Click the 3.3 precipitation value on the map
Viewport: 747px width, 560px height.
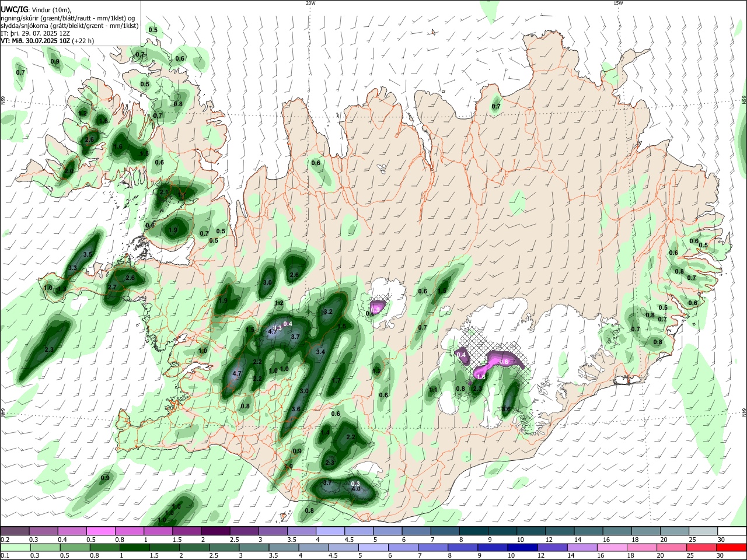tap(72, 268)
